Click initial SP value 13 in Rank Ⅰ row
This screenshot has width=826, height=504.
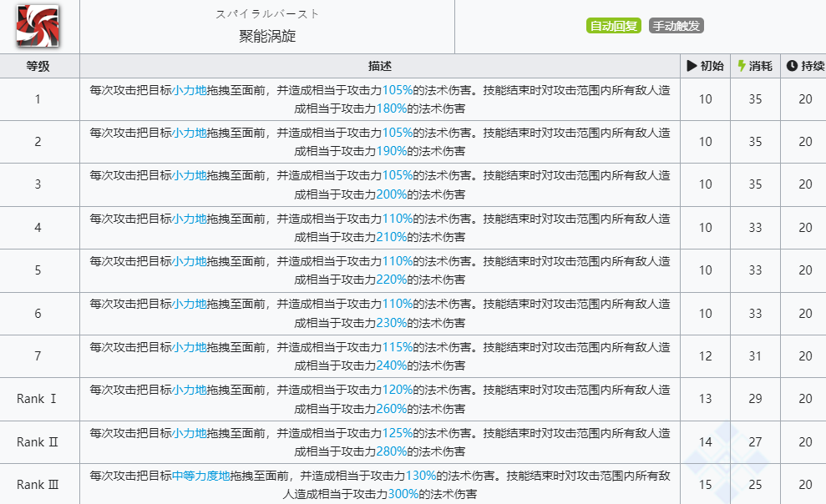(706, 399)
